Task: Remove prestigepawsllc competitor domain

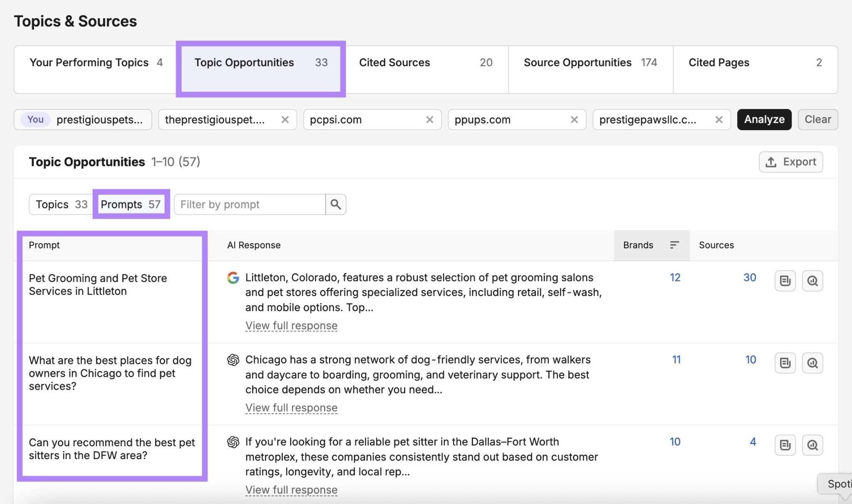Action: (x=719, y=120)
